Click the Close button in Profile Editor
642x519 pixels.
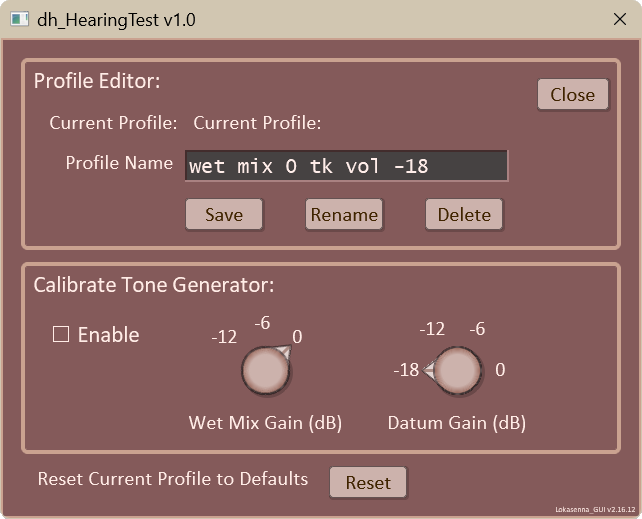(x=572, y=95)
